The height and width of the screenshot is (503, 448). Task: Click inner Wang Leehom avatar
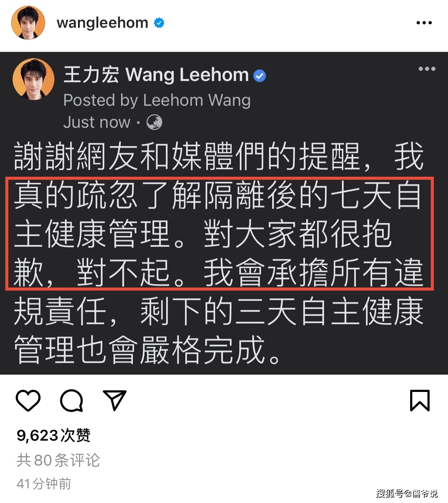click(33, 79)
